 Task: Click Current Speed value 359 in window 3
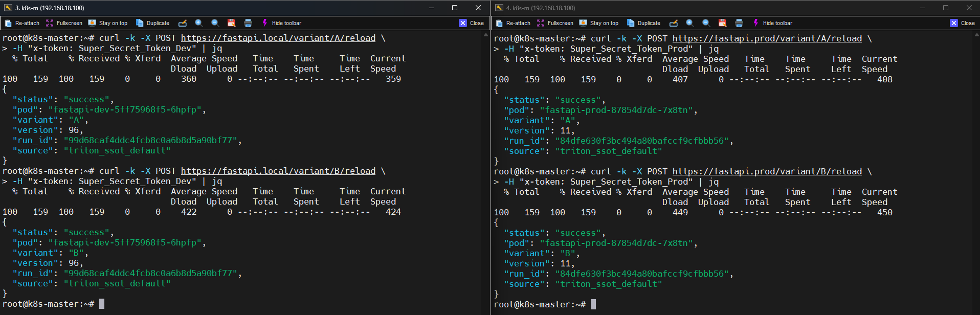[393, 79]
